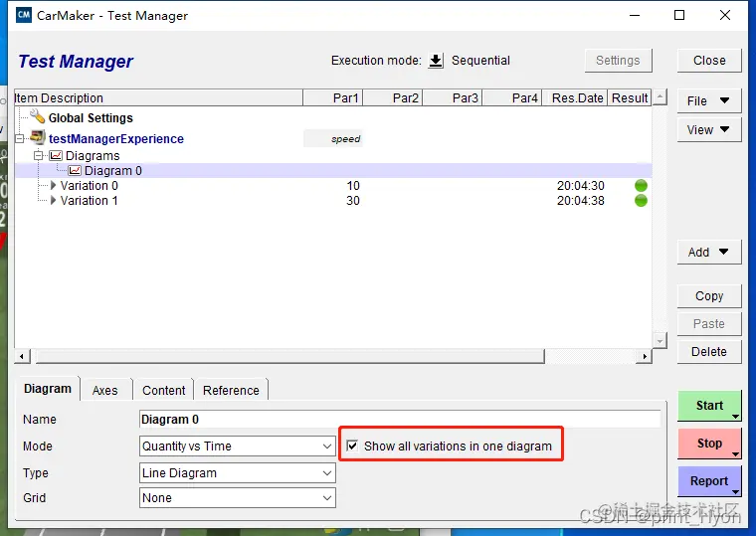This screenshot has width=756, height=536.
Task: Collapse the Diagrams tree node
Action: (x=38, y=156)
